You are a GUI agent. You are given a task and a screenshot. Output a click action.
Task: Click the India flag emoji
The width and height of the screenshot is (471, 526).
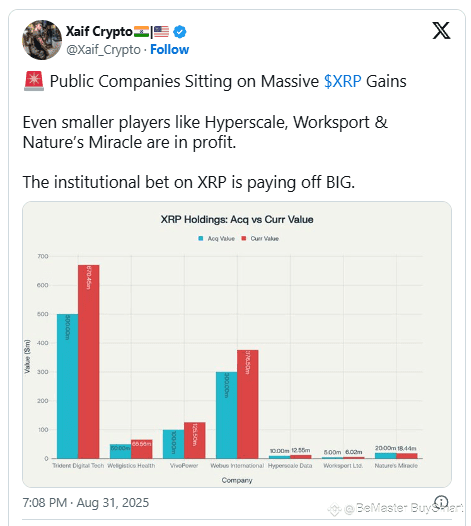click(x=141, y=32)
